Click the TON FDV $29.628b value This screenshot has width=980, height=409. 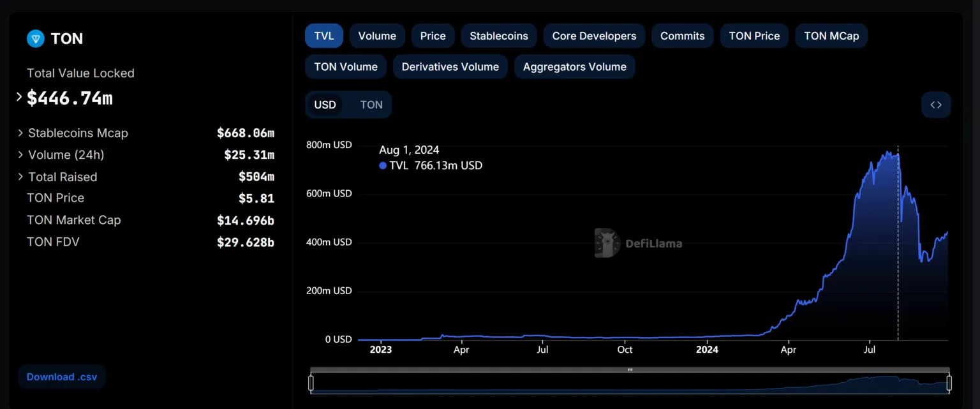[246, 242]
